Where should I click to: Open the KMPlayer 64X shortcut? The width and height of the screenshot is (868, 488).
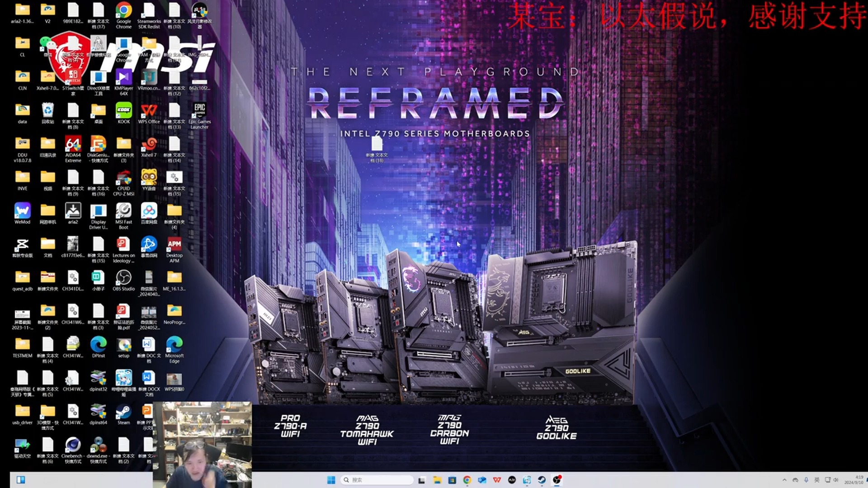tap(123, 82)
